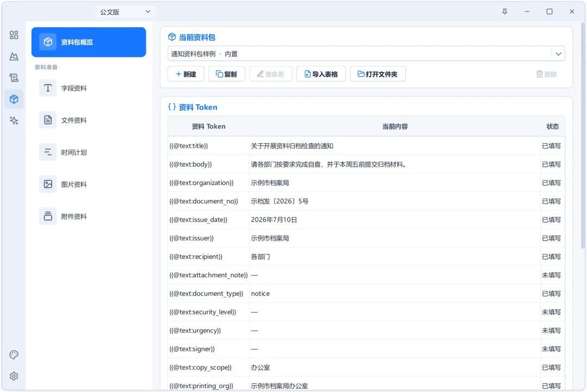
Task: Click the 状态 column header
Action: pos(553,127)
